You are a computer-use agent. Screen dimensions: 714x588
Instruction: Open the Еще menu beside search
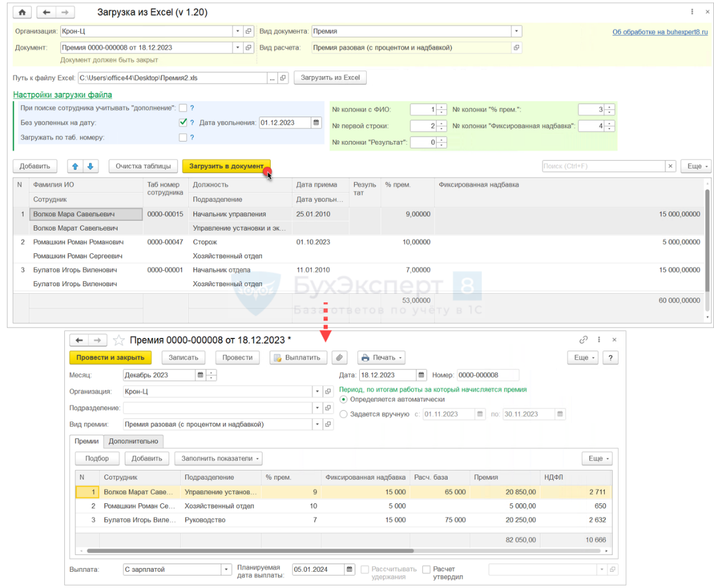(x=695, y=166)
